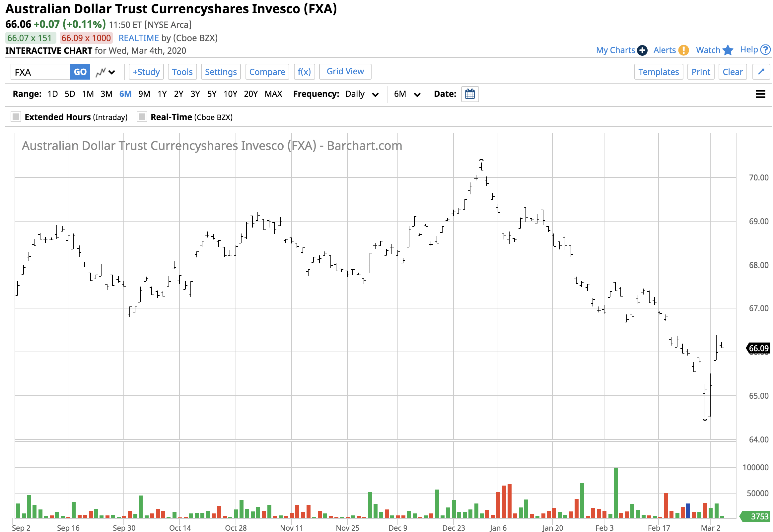773x532 pixels.
Task: Select the 9M range
Action: pyautogui.click(x=144, y=94)
